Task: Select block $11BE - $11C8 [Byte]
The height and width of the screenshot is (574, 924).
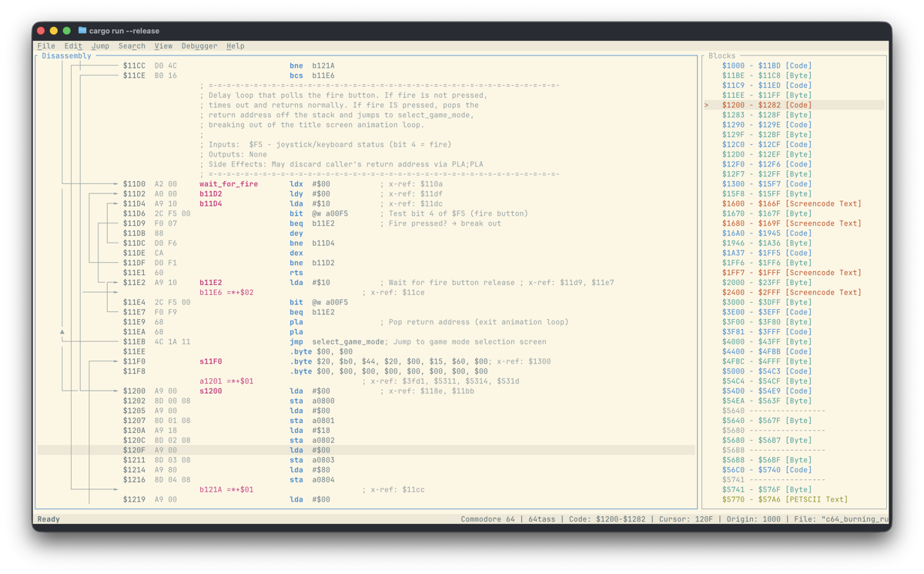Action: [766, 76]
